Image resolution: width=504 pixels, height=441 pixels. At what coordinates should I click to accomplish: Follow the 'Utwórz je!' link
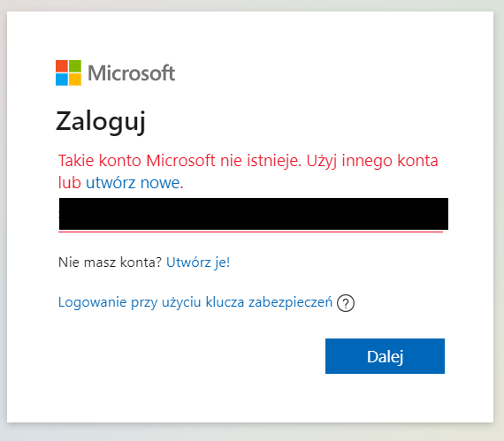pyautogui.click(x=198, y=262)
